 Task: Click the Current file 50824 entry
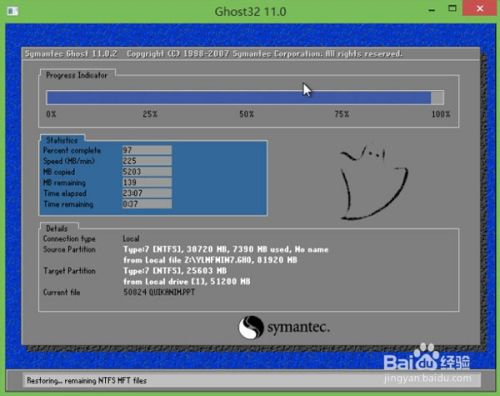tap(159, 292)
